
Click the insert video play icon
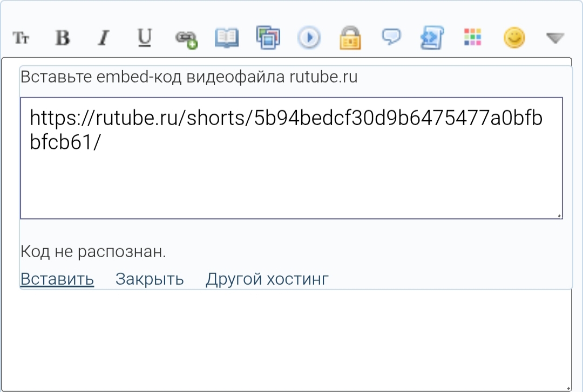click(309, 38)
